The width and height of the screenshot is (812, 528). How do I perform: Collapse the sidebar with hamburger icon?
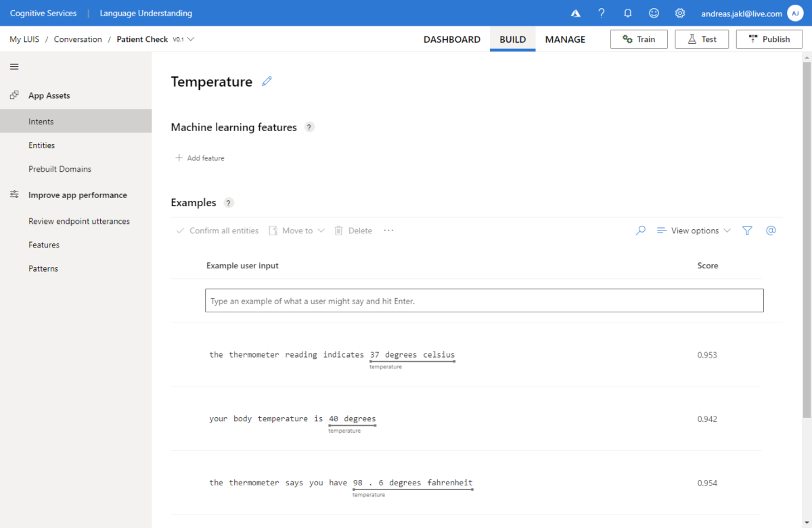tap(14, 66)
